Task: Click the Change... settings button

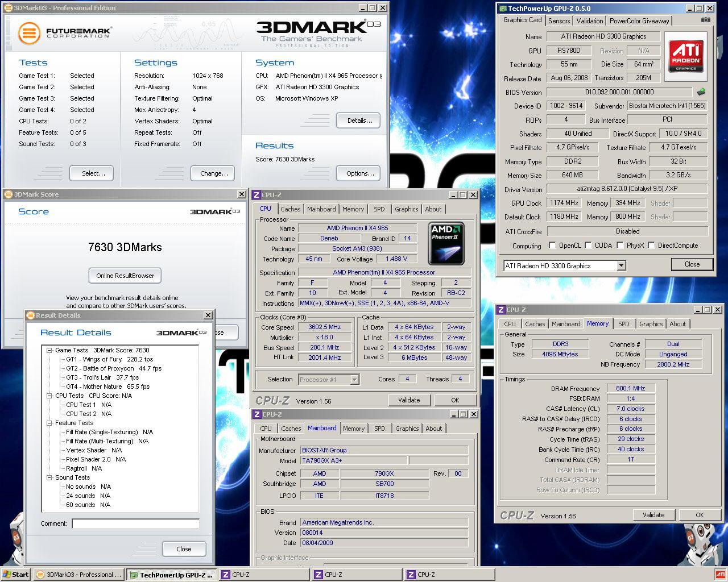Action: coord(214,173)
